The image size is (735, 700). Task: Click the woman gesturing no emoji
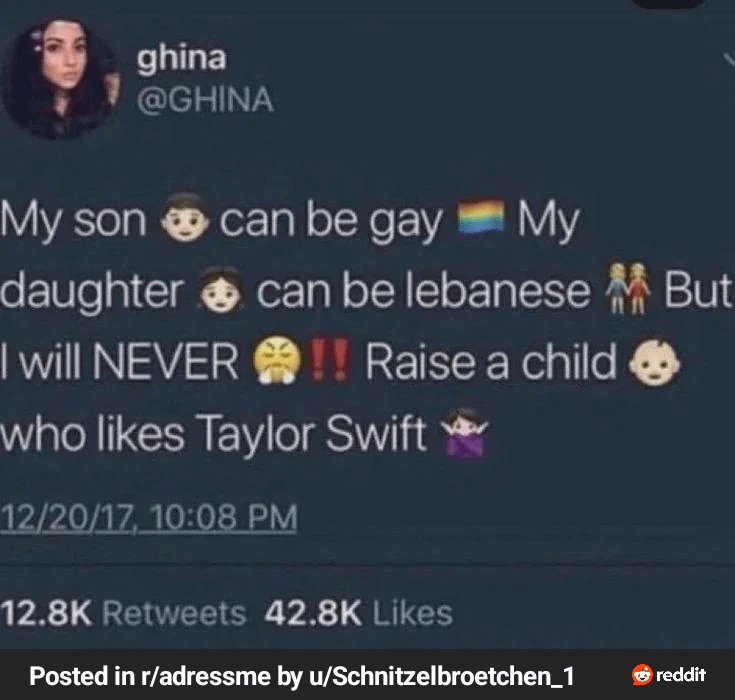pos(464,432)
